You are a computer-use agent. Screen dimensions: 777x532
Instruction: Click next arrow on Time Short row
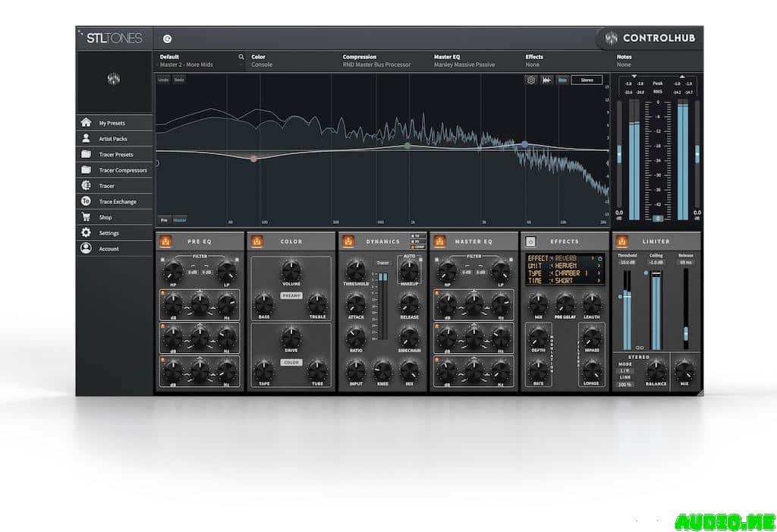tap(599, 281)
